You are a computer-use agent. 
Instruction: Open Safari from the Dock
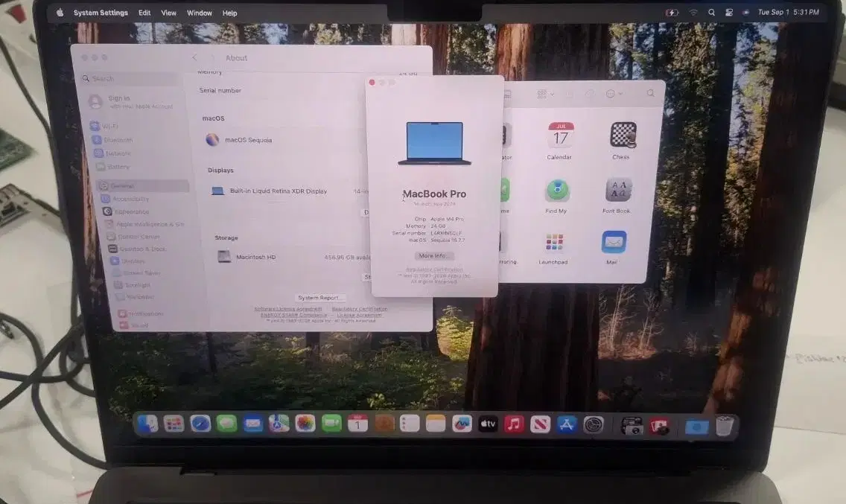pyautogui.click(x=200, y=424)
